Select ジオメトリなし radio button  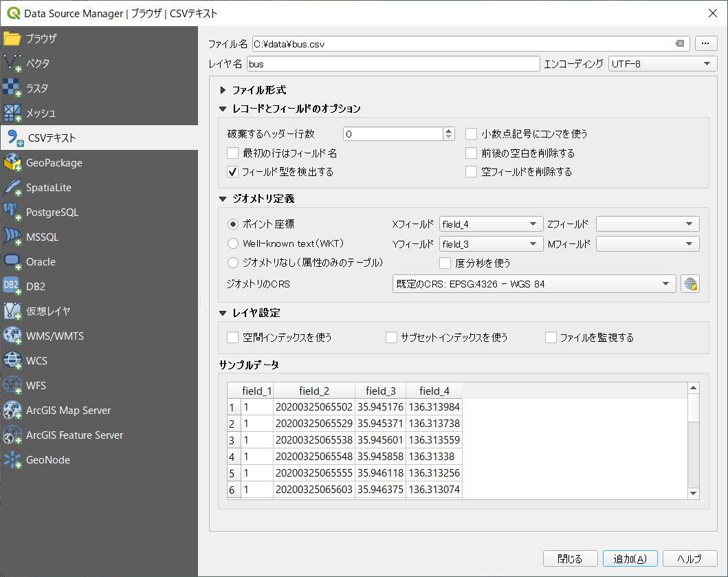(x=233, y=263)
